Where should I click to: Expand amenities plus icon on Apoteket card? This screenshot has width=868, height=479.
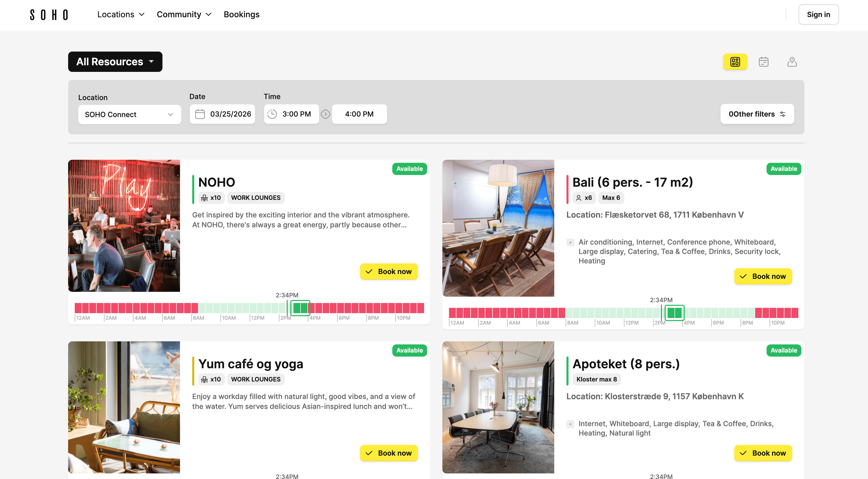(570, 424)
